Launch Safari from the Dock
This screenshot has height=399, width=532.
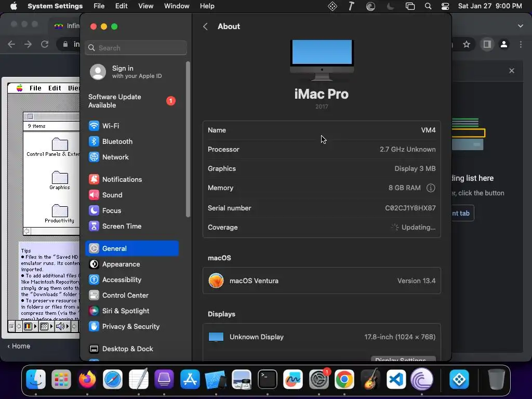(113, 379)
